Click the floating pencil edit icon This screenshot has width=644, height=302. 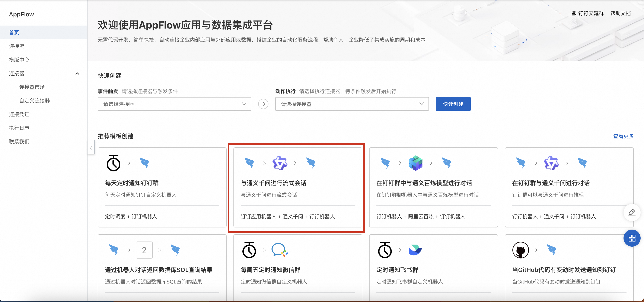click(632, 213)
